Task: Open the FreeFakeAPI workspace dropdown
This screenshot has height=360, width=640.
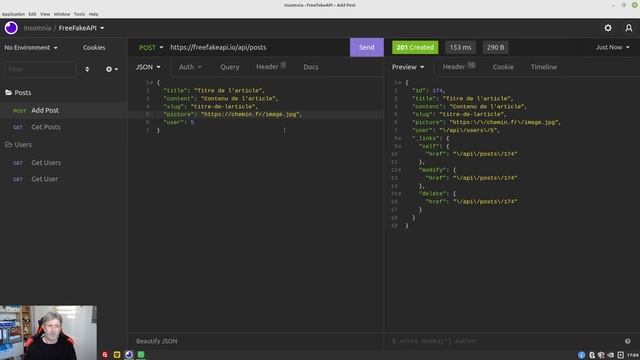Action: pos(82,28)
